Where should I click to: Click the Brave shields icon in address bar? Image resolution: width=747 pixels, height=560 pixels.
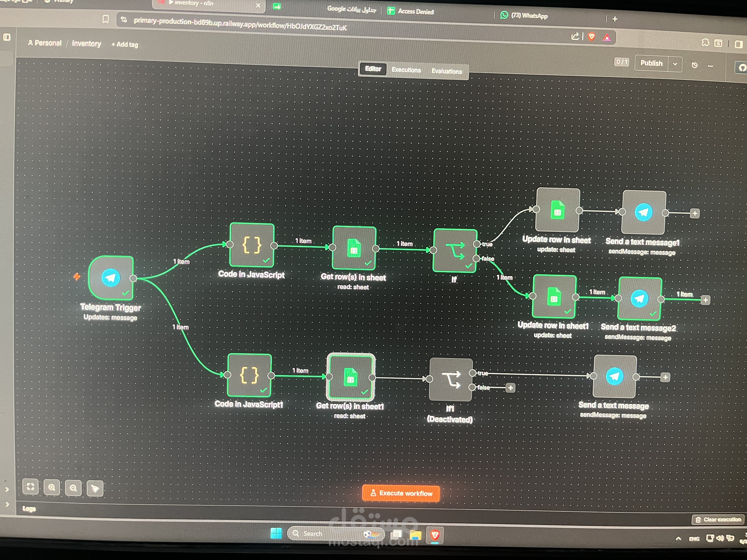[x=591, y=37]
